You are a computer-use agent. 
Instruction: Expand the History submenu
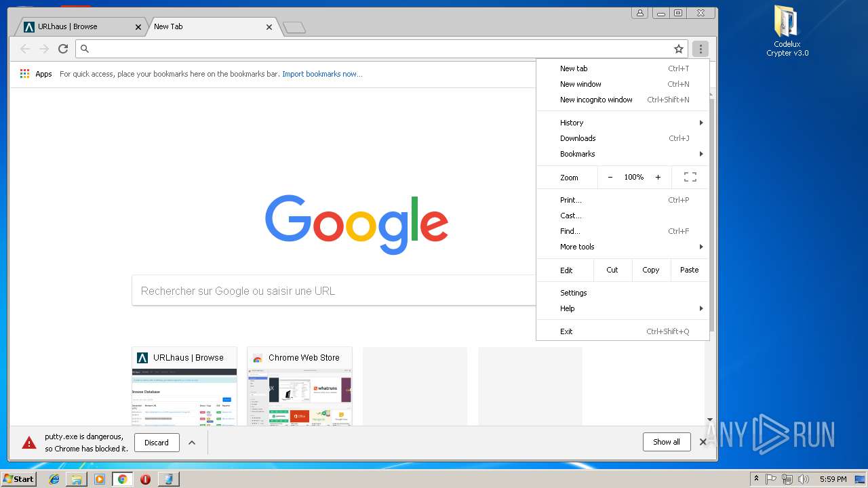pos(623,123)
